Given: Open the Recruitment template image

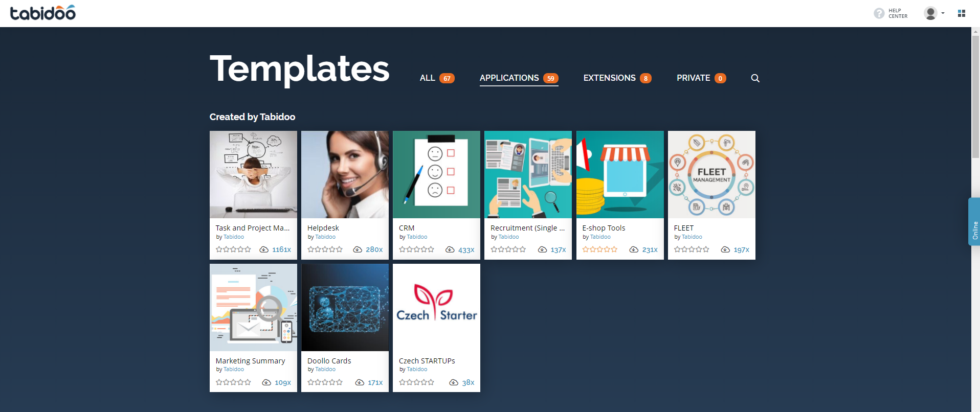Looking at the screenshot, I should click(528, 174).
